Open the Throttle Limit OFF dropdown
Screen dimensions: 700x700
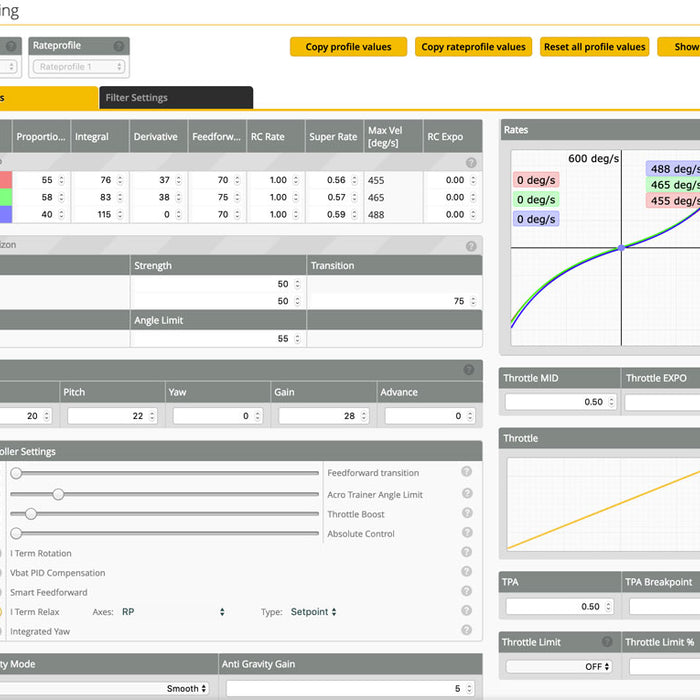557,666
